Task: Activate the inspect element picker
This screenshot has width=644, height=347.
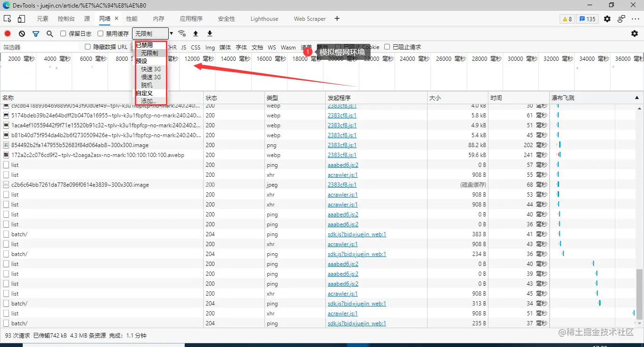Action: (x=8, y=19)
